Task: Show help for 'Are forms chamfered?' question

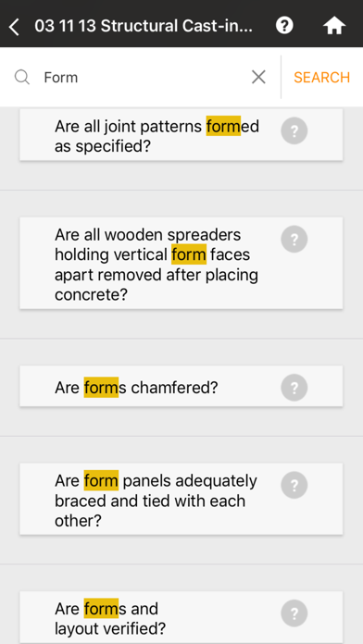Action: [294, 388]
